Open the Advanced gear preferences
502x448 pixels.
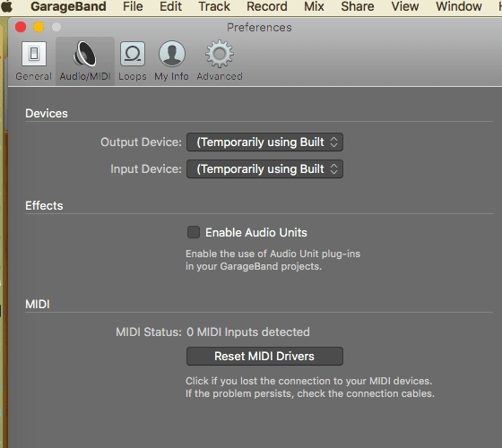[x=220, y=61]
